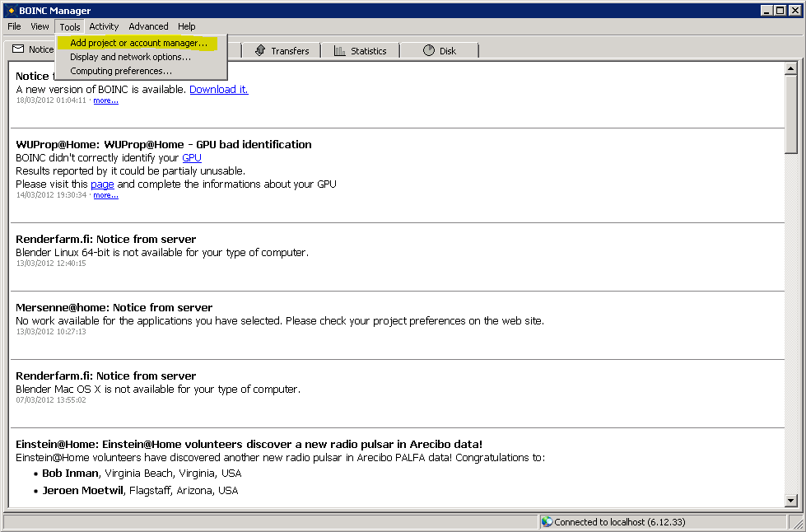Image resolution: width=806 pixels, height=532 pixels.
Task: Click 'A new version of BOINC is available.' text
Action: (x=100, y=90)
